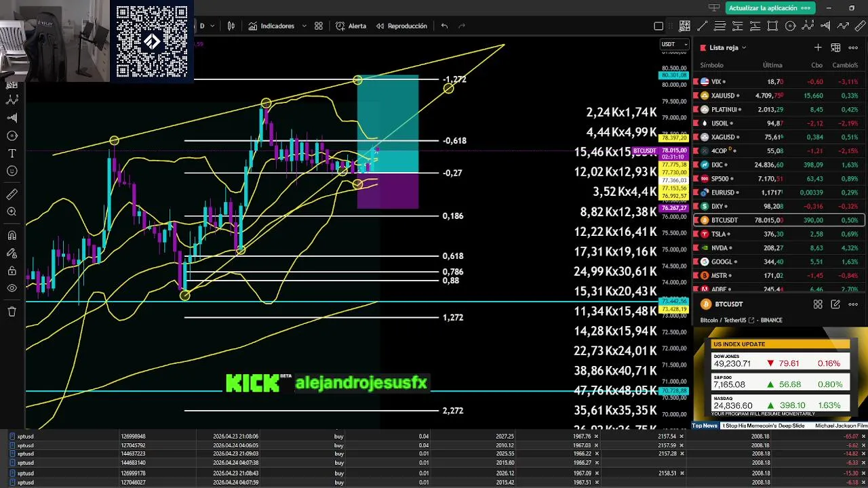Undo last chart action

click(x=444, y=26)
